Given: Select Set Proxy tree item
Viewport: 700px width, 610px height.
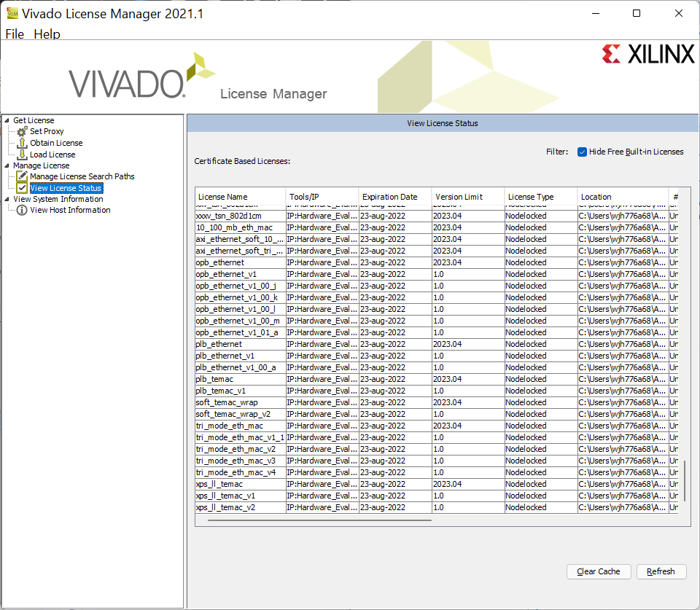Looking at the screenshot, I should 47,131.
